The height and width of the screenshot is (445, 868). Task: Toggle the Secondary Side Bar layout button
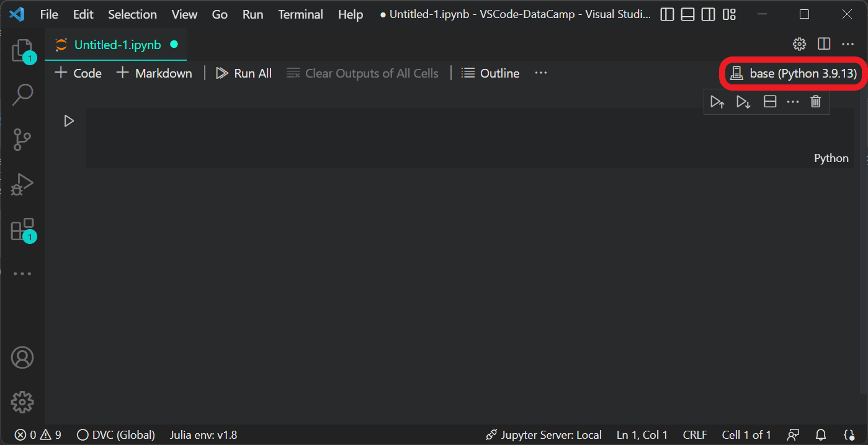point(708,14)
